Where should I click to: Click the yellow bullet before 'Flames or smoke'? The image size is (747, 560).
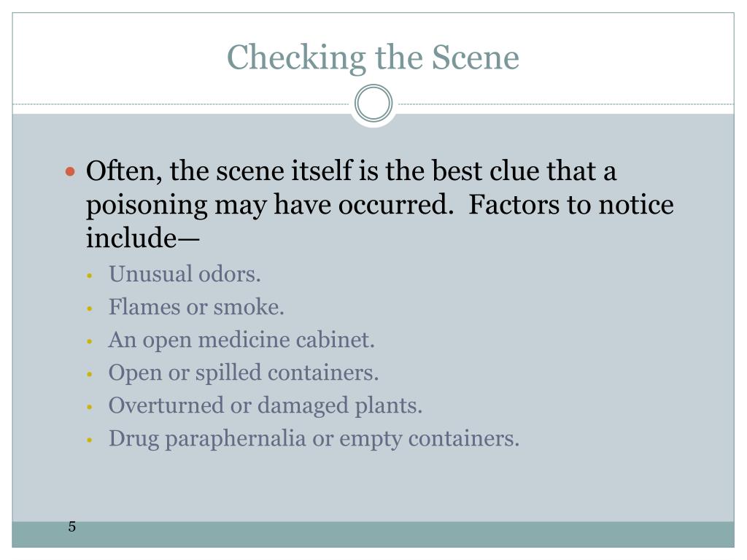[x=89, y=309]
